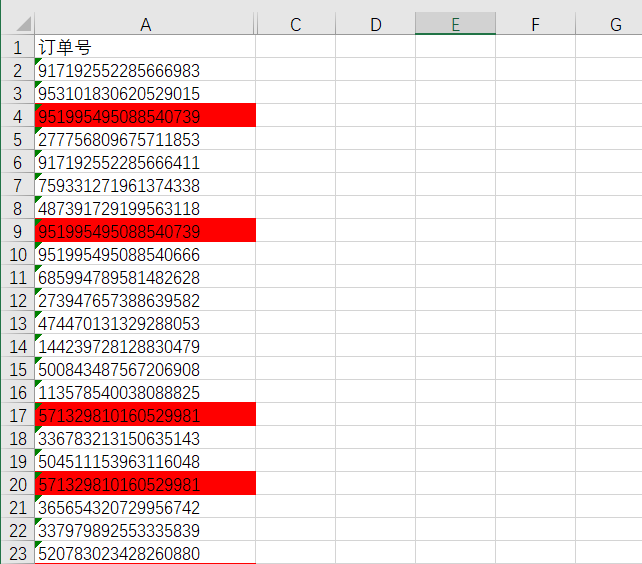
Task: Select row 4 header
Action: coord(18,116)
